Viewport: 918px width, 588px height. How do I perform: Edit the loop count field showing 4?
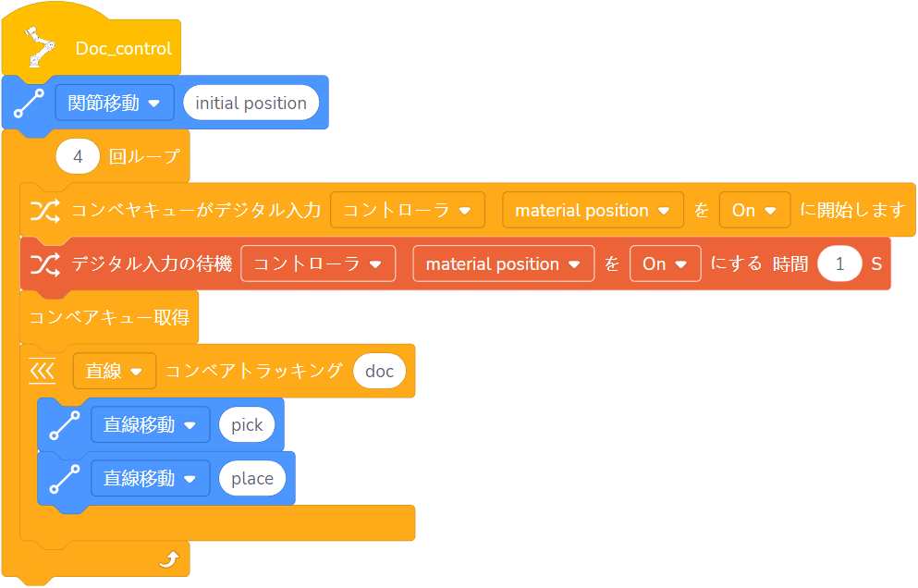pos(78,157)
